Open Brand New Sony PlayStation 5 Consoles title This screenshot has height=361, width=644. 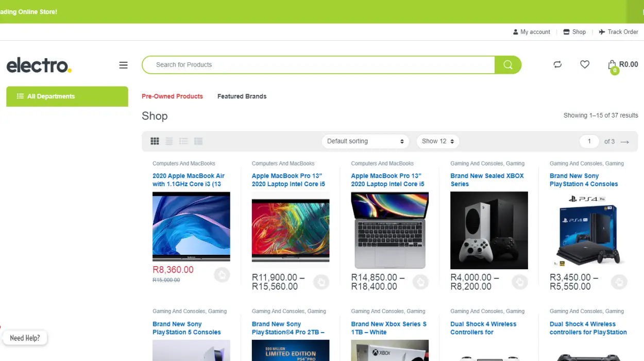coord(187,328)
